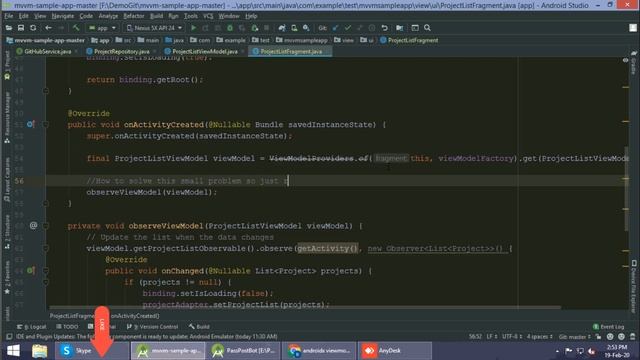
Task: Open the Nexus 5X API 24 device dropdown
Action: 154,28
